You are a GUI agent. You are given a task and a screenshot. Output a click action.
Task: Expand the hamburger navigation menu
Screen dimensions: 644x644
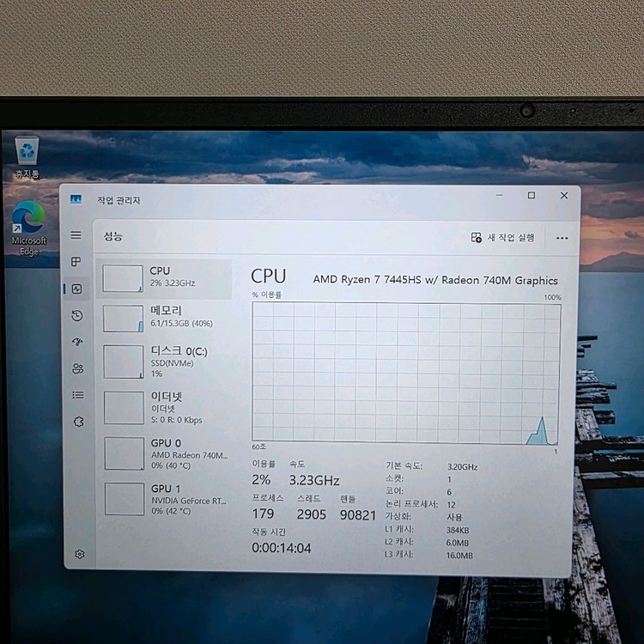76,235
